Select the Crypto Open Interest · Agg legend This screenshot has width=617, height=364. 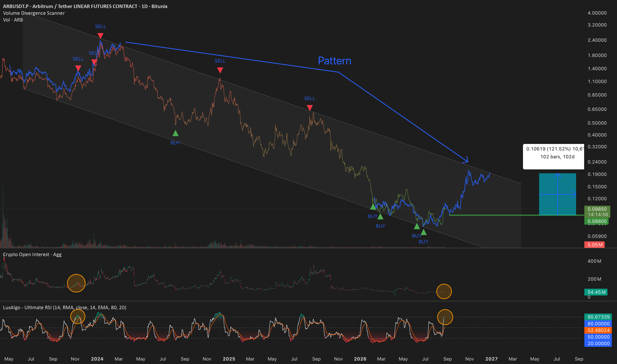click(x=32, y=255)
